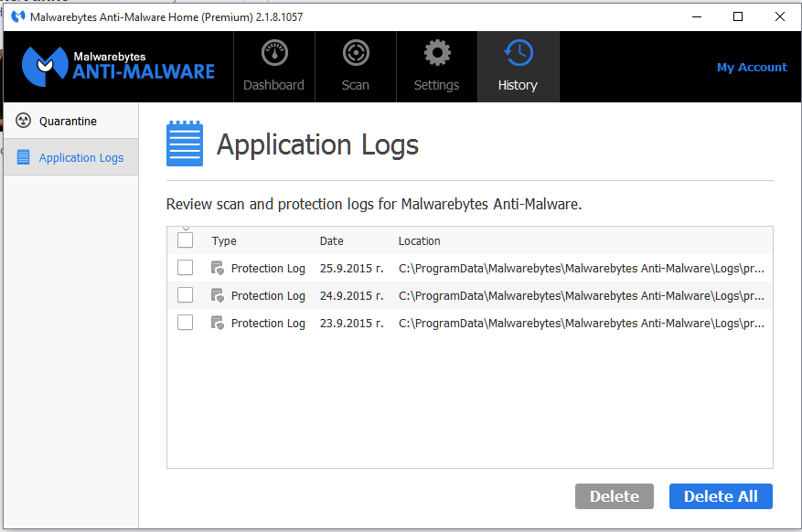Click the History clock icon

tap(519, 53)
